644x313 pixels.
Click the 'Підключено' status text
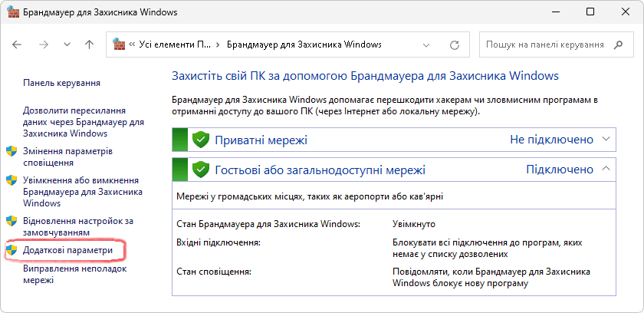[x=560, y=170]
